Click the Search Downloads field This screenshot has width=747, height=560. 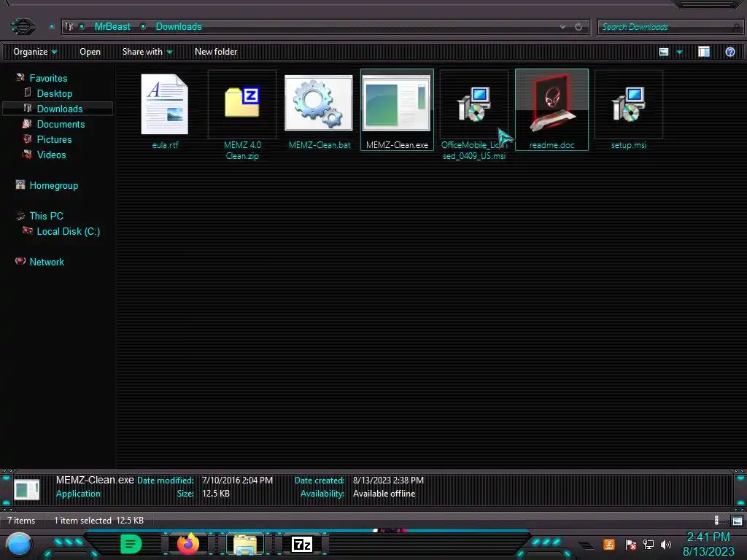click(x=670, y=27)
